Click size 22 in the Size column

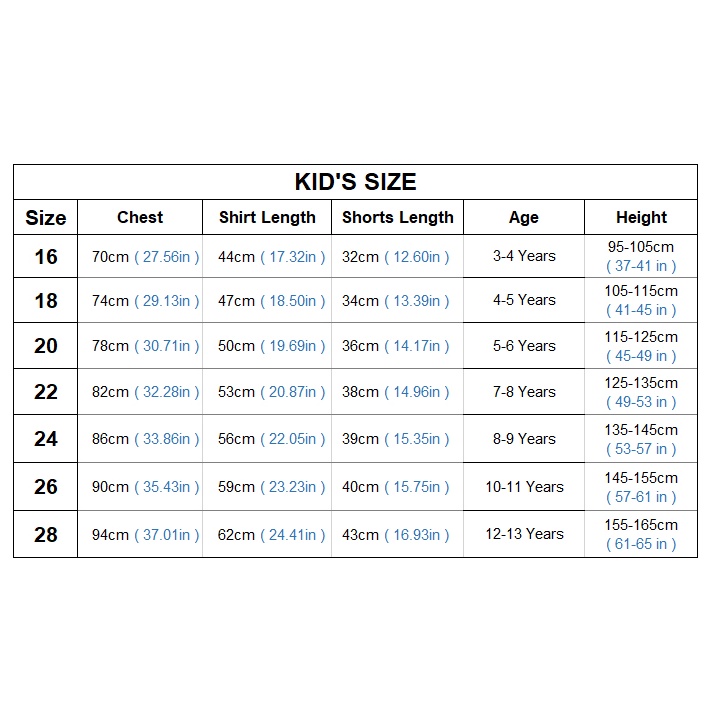click(46, 392)
